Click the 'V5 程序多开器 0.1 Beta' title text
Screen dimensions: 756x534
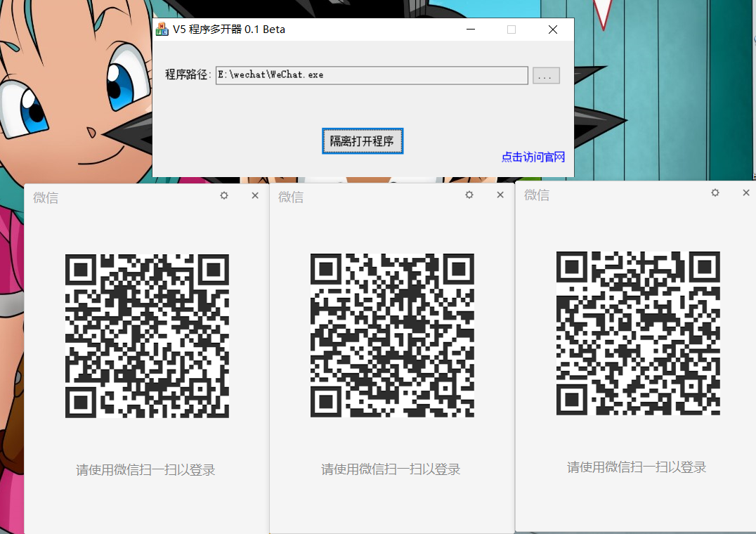[229, 30]
